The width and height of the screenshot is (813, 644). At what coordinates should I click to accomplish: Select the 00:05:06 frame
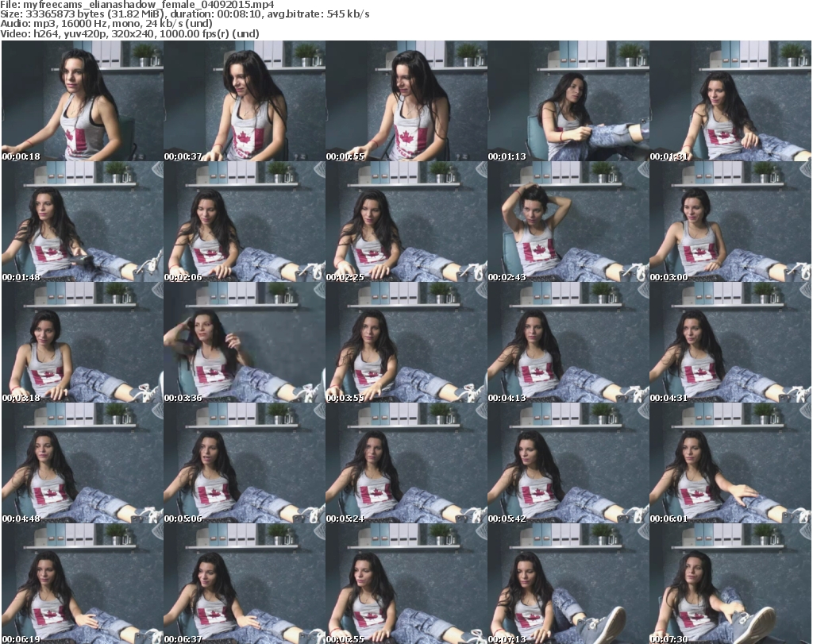point(245,463)
